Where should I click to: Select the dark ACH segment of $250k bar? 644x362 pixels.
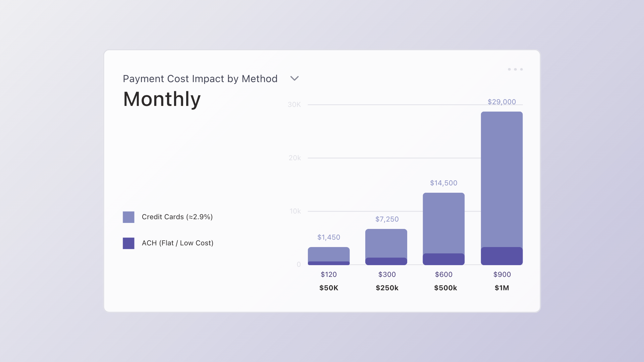point(386,261)
